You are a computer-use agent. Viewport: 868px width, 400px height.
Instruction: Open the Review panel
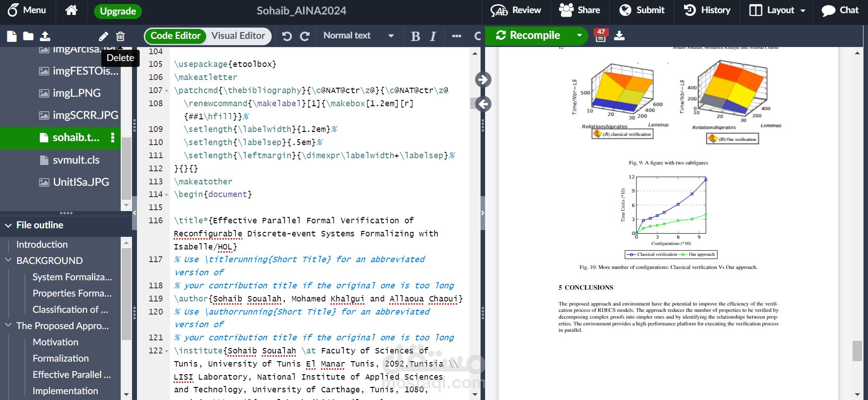point(516,10)
